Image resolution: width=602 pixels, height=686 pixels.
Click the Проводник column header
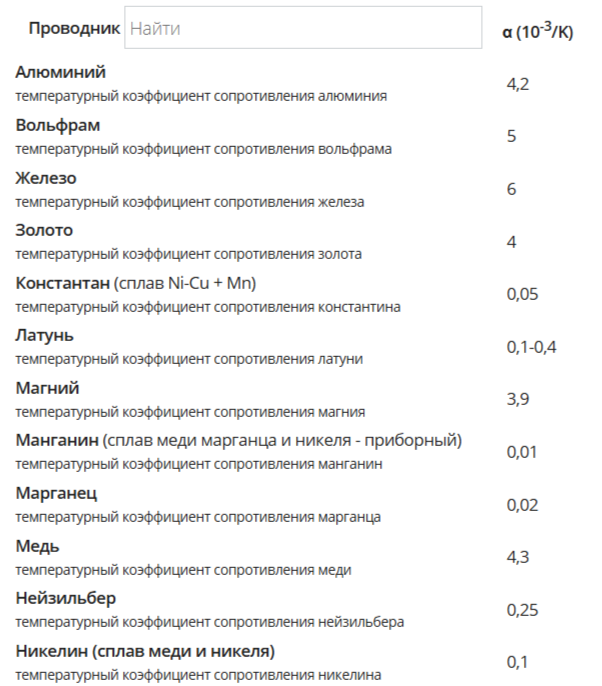[x=74, y=29]
